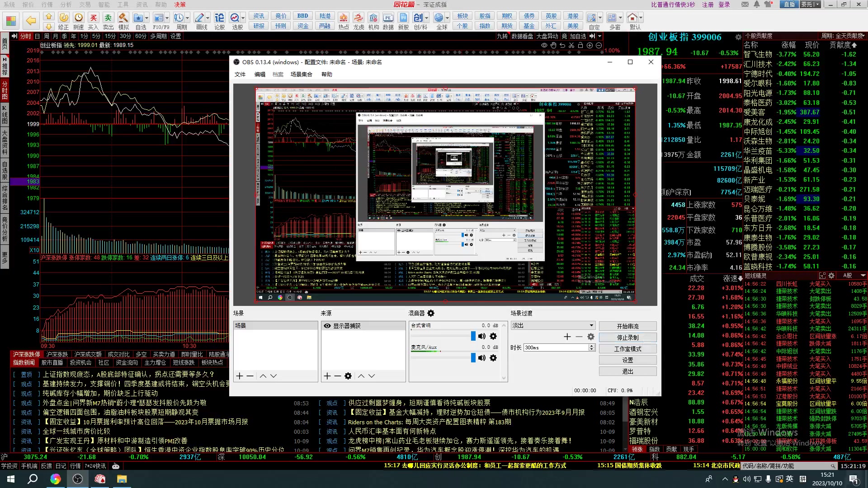Image resolution: width=868 pixels, height=488 pixels.
Task: Open the 机构 institution icon
Action: tap(373, 18)
